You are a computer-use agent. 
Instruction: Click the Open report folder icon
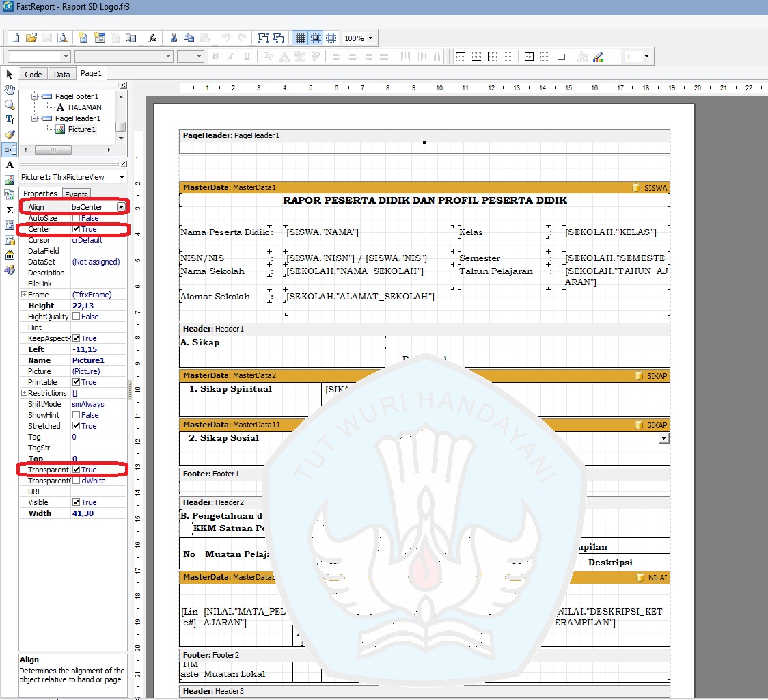click(31, 38)
